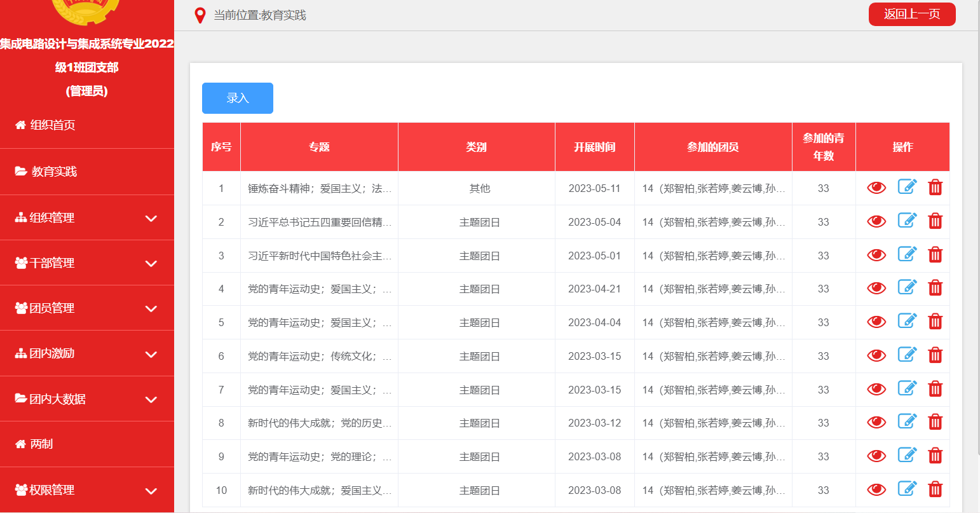The height and width of the screenshot is (513, 980).
Task: Delete row 2 with the trash icon
Action: click(x=935, y=221)
